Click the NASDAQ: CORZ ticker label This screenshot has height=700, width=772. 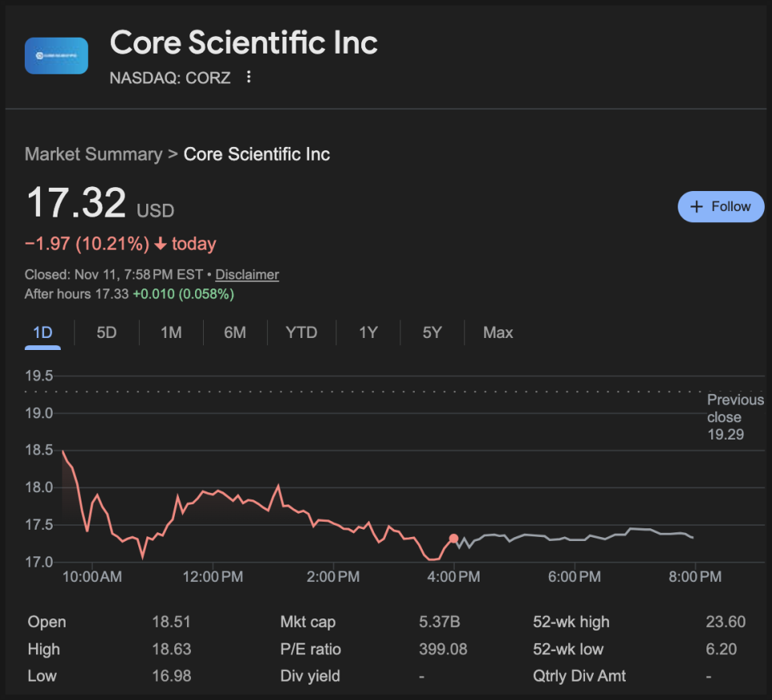tap(170, 78)
